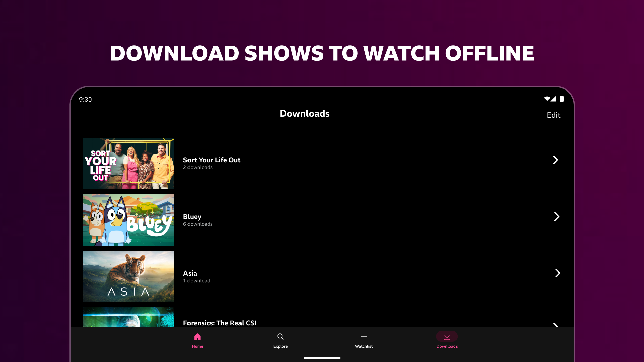644x362 pixels.
Task: Expand the Asia download entry
Action: (558, 273)
